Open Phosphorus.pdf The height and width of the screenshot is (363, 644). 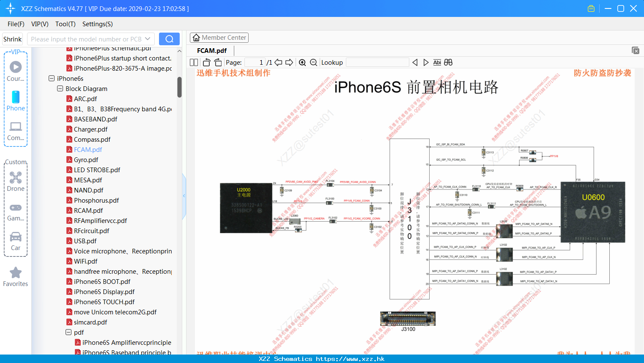pos(96,200)
